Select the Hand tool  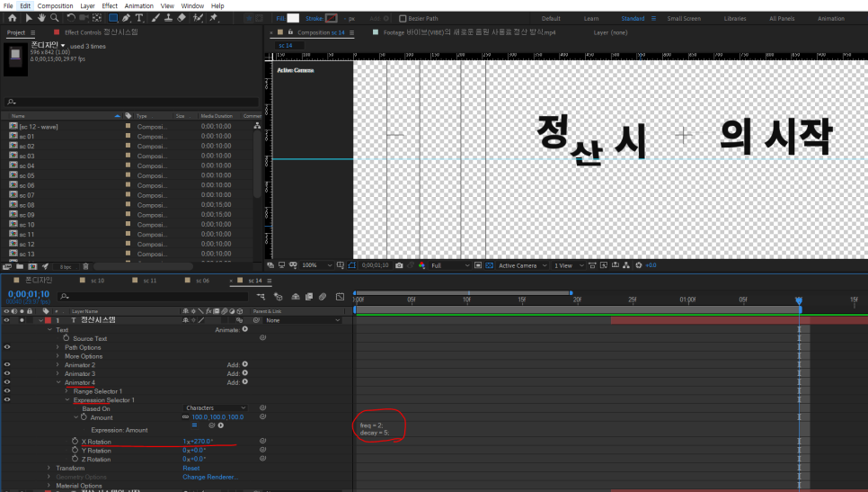click(x=41, y=18)
